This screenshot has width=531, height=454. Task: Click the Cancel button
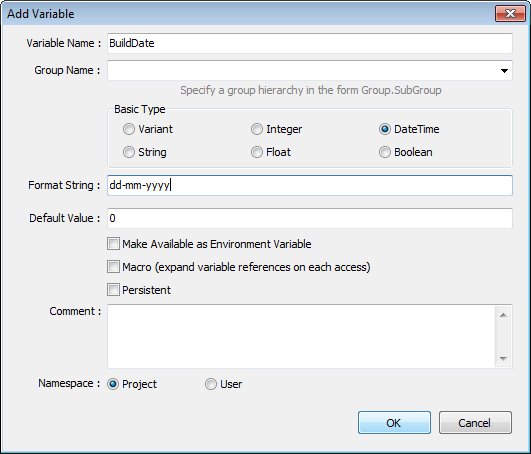(x=475, y=423)
